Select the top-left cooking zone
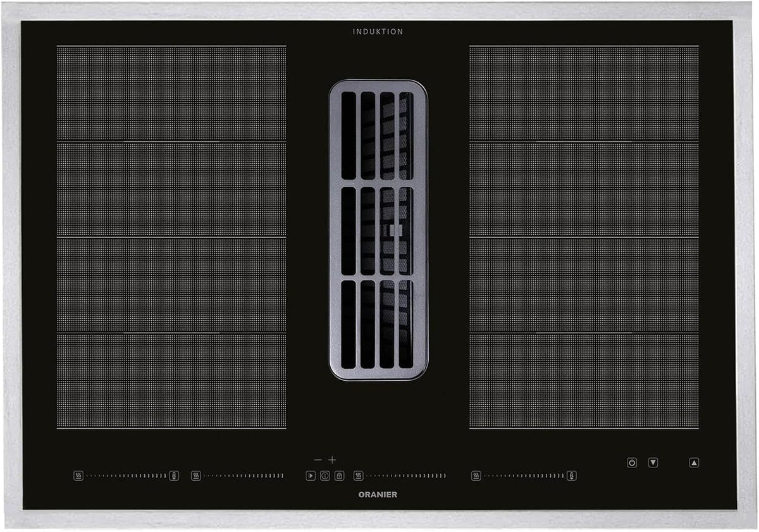Screen dimensions: 759x532 (171, 93)
